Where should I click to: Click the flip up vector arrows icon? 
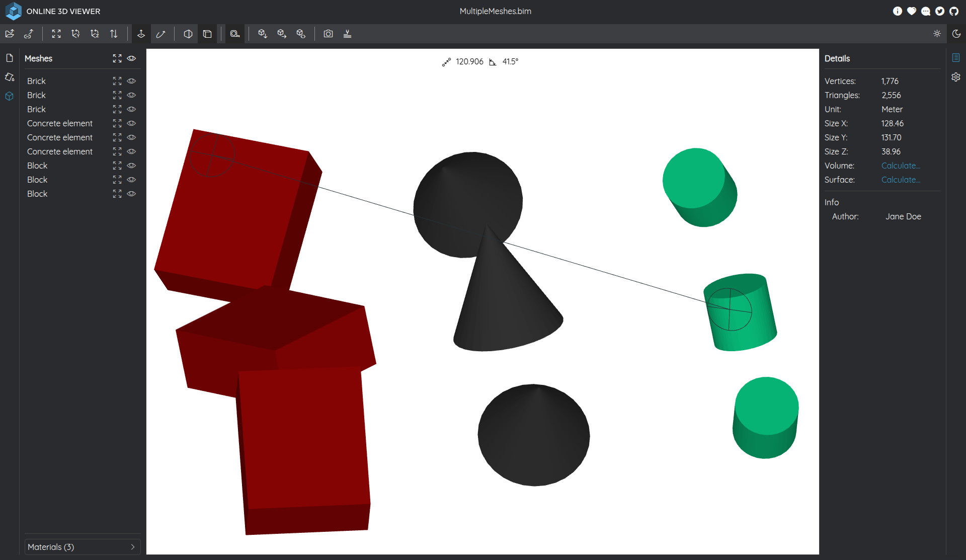(114, 34)
